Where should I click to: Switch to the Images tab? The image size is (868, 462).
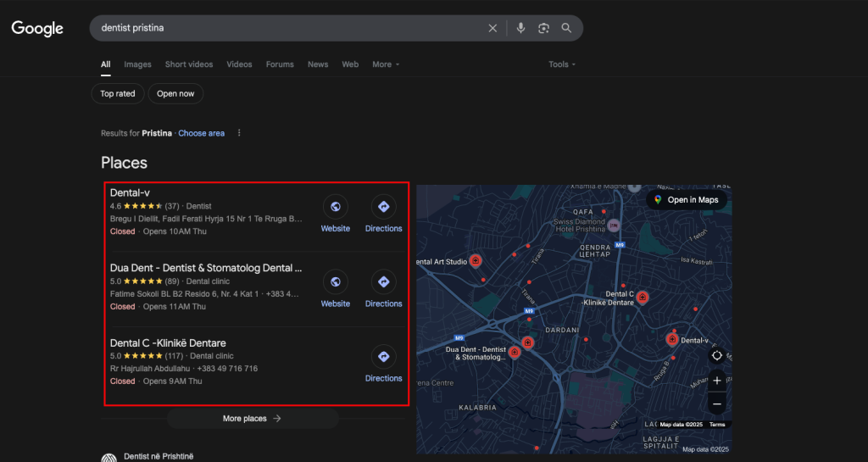pos(138,64)
